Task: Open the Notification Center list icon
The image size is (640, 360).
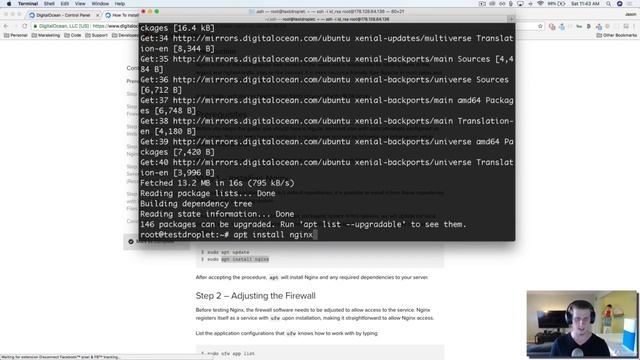Action: pyautogui.click(x=631, y=4)
